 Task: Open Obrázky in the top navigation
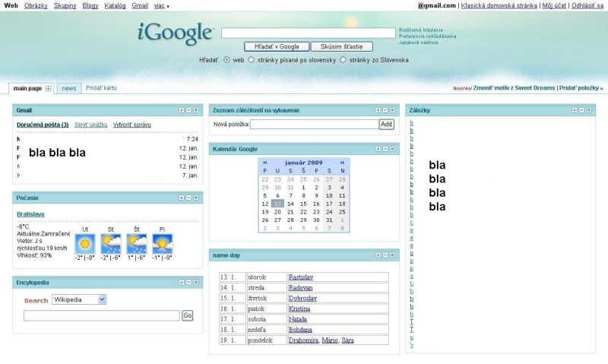tap(35, 5)
